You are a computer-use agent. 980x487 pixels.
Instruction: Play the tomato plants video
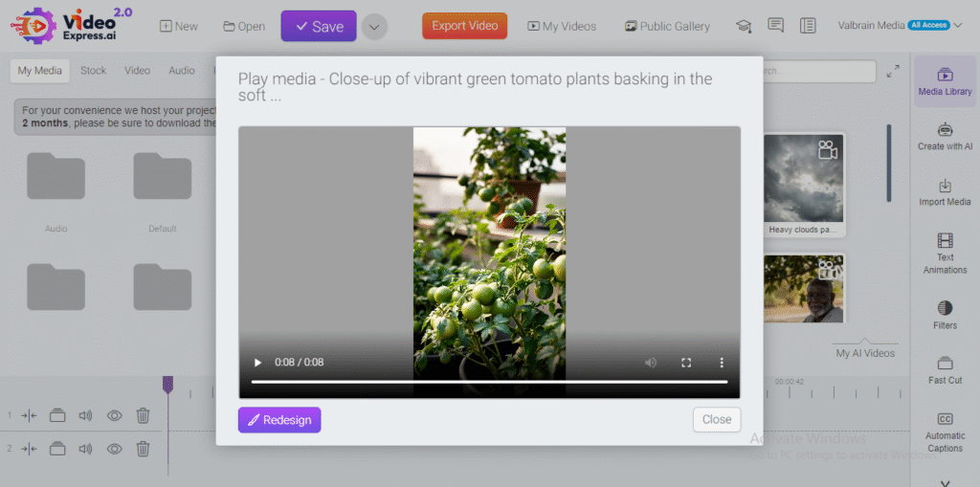pyautogui.click(x=257, y=363)
